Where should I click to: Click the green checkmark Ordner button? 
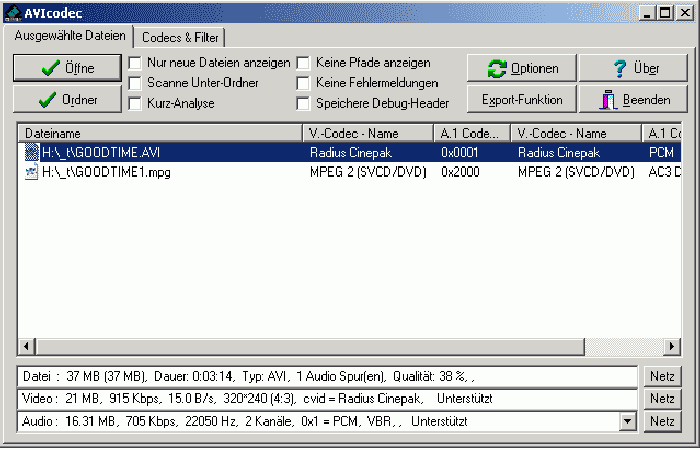tap(67, 100)
